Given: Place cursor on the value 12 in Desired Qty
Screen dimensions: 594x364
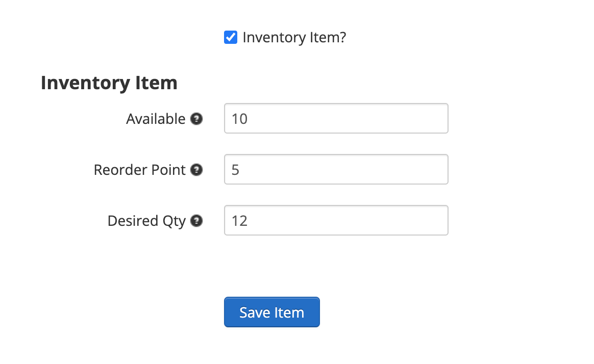Looking at the screenshot, I should click(239, 221).
